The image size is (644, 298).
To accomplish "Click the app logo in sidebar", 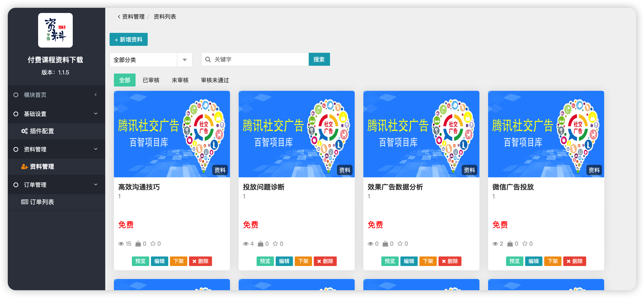I will pyautogui.click(x=55, y=30).
